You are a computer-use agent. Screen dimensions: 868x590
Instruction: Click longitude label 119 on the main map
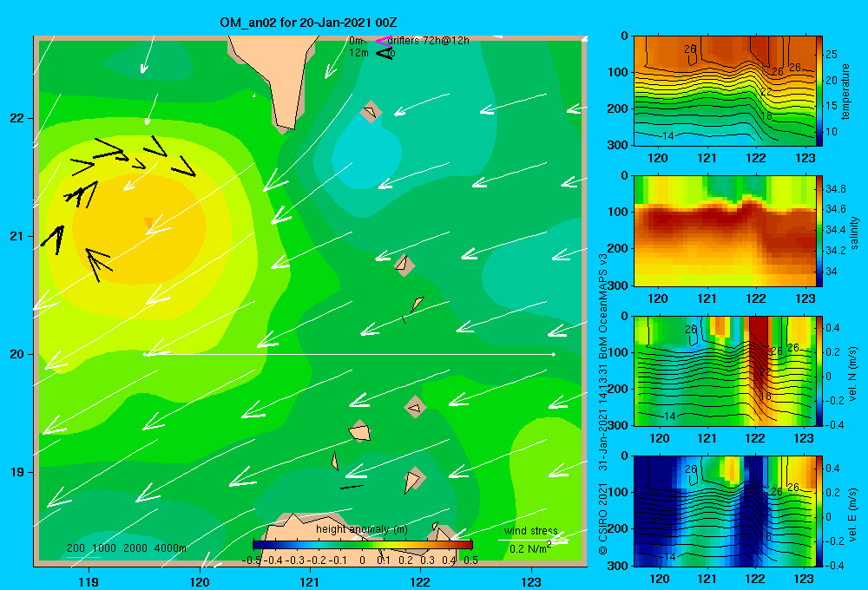pos(89,581)
